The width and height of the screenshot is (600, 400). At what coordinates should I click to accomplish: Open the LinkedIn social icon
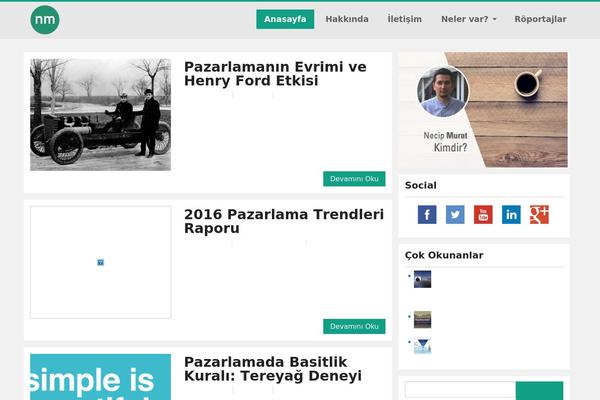(x=511, y=214)
